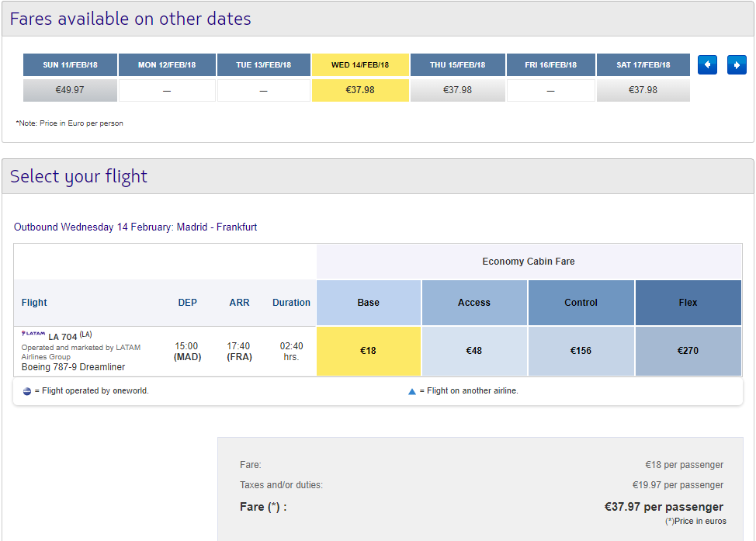This screenshot has height=541, width=756.
Task: Select the THU 15/FEB/18 date tab
Action: pos(457,64)
